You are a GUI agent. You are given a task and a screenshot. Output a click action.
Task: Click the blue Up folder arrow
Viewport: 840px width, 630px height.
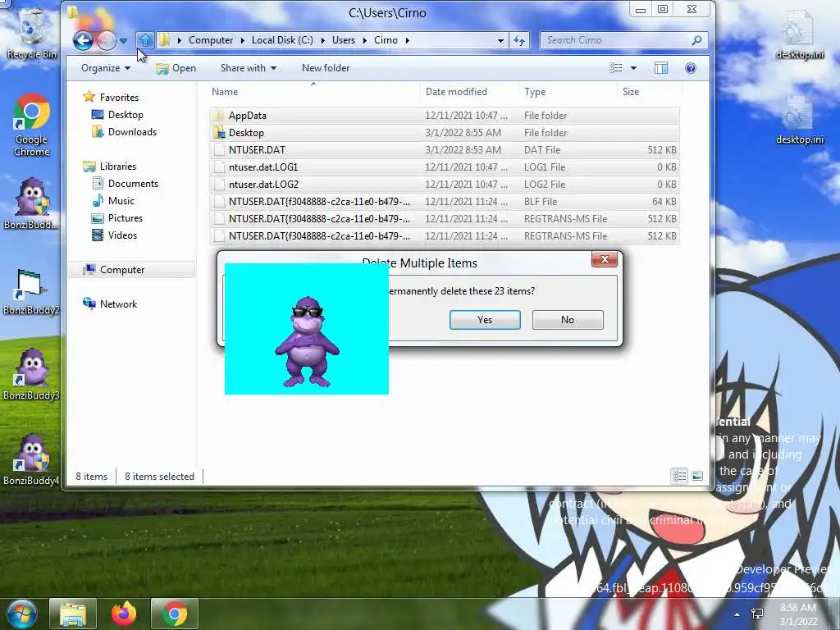point(144,40)
